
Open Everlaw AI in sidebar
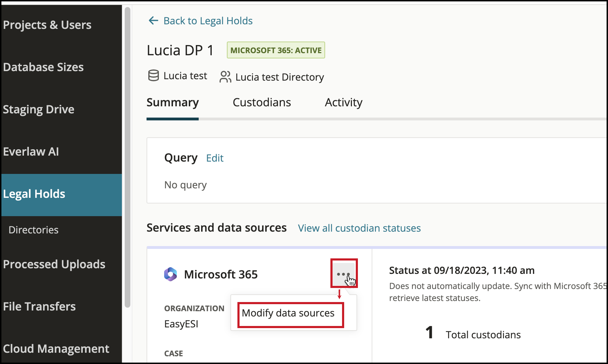coord(62,152)
